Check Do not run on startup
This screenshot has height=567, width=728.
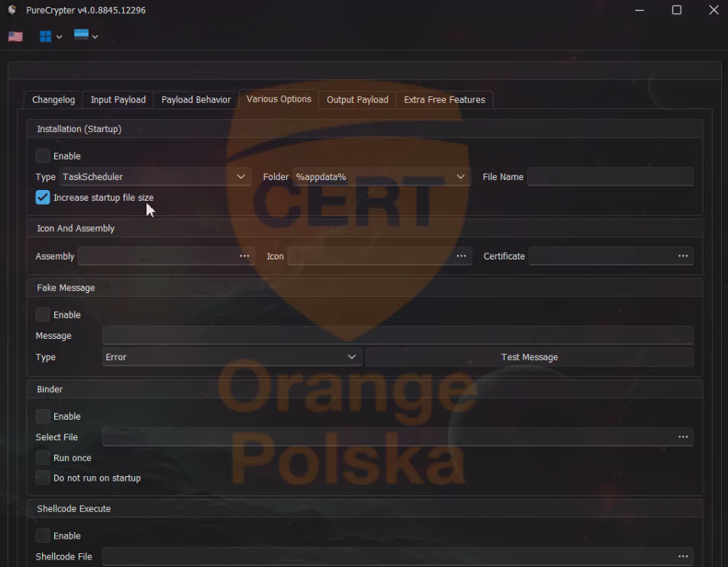[43, 478]
